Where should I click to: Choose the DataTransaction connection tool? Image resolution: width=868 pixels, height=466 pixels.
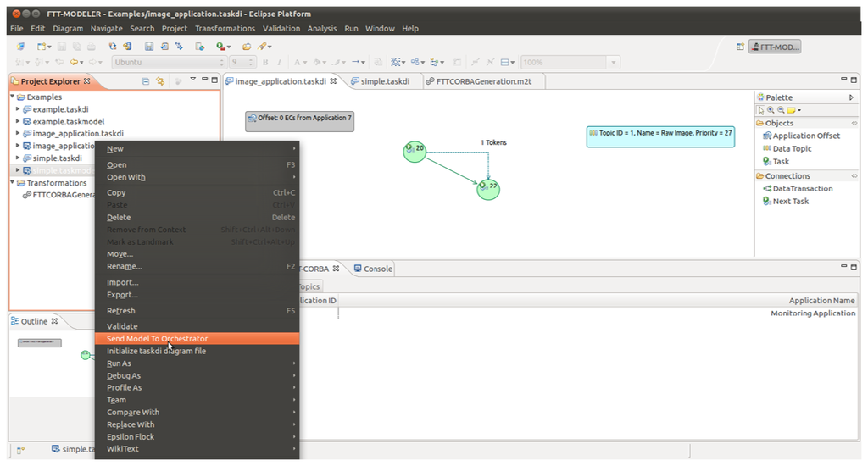pos(802,188)
